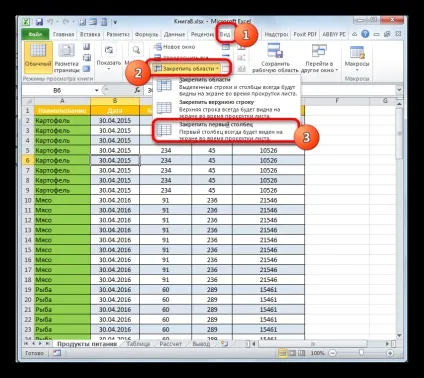424x378 pixels.
Task: Click the 100% zoom level label
Action: tap(317, 353)
